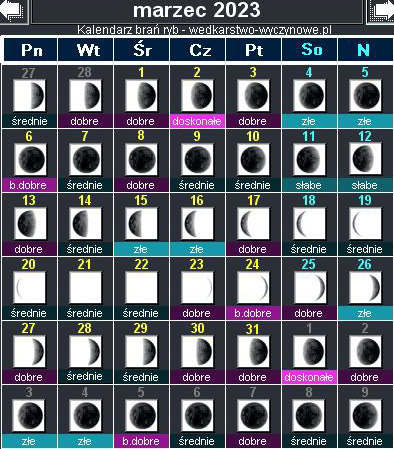Image resolution: width=394 pixels, height=449 pixels.
Task: Select the moon icon for March 23
Action: [197, 288]
